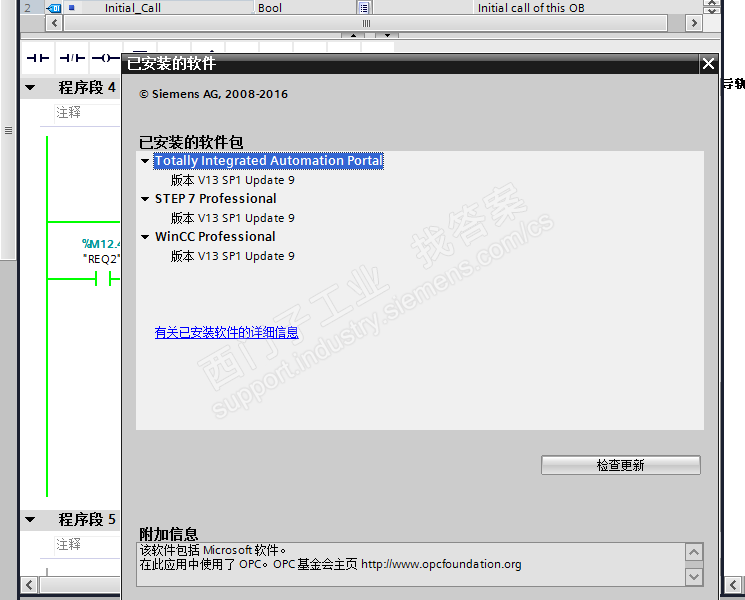Click the interface table horizontal scrollbar thumb
This screenshot has height=600, width=745.
[x=366, y=23]
